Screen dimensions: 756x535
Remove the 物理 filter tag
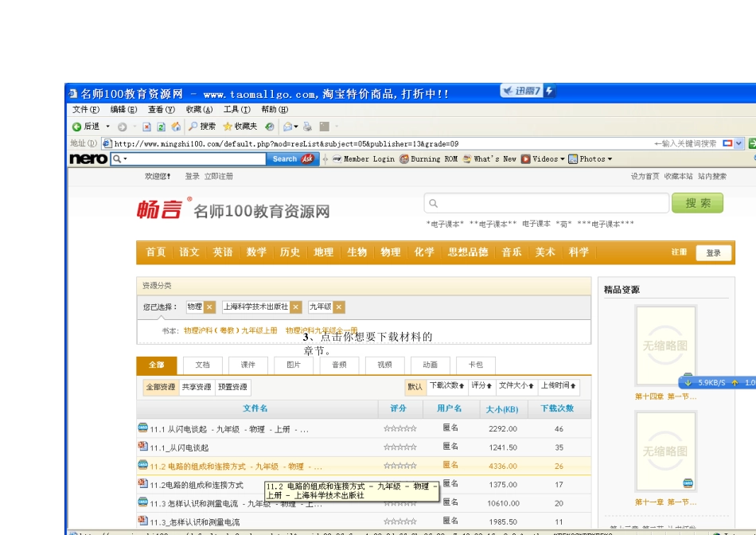point(209,307)
